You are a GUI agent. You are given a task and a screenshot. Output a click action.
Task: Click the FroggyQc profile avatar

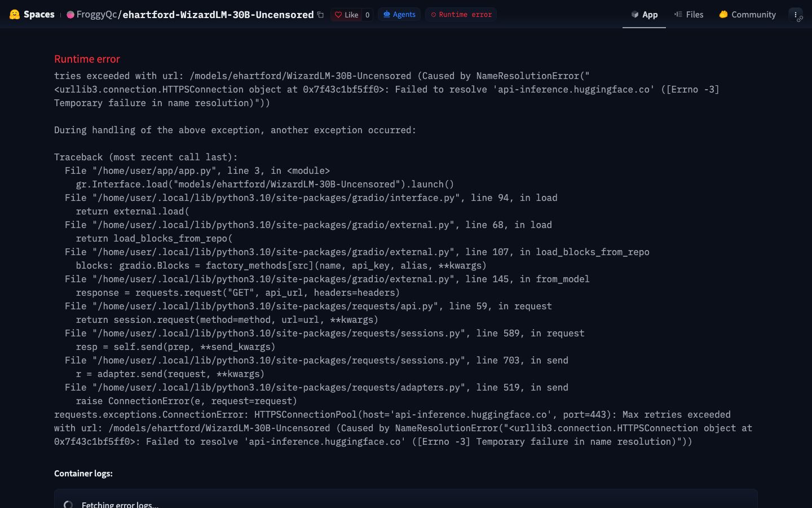[x=70, y=15]
